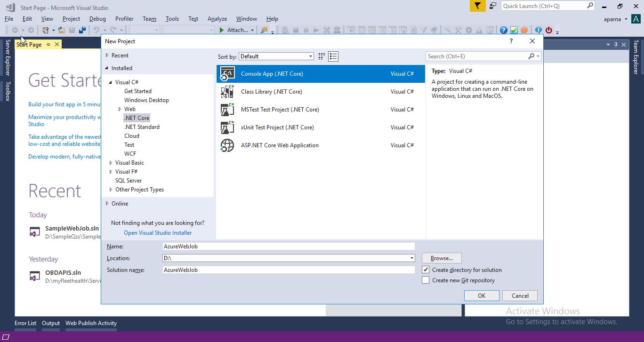The image size is (644, 342).
Task: Switch templates to small icons view
Action: click(x=322, y=56)
